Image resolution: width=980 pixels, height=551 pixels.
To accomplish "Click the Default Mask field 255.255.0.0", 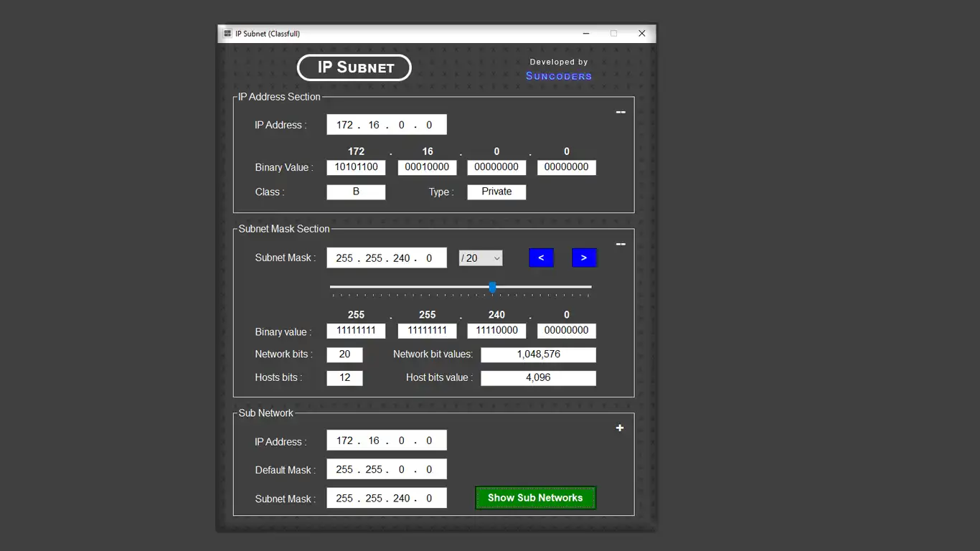I will [387, 469].
